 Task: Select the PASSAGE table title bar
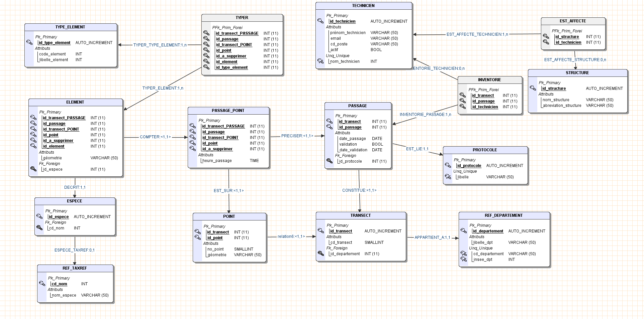tap(358, 106)
